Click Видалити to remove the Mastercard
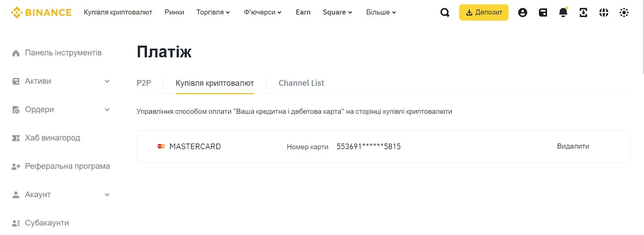 click(x=573, y=146)
